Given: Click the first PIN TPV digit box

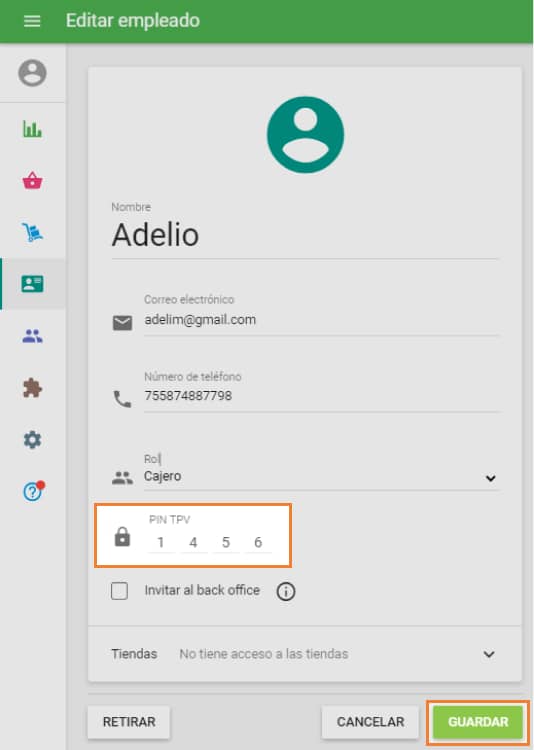Looking at the screenshot, I should click(x=161, y=542).
